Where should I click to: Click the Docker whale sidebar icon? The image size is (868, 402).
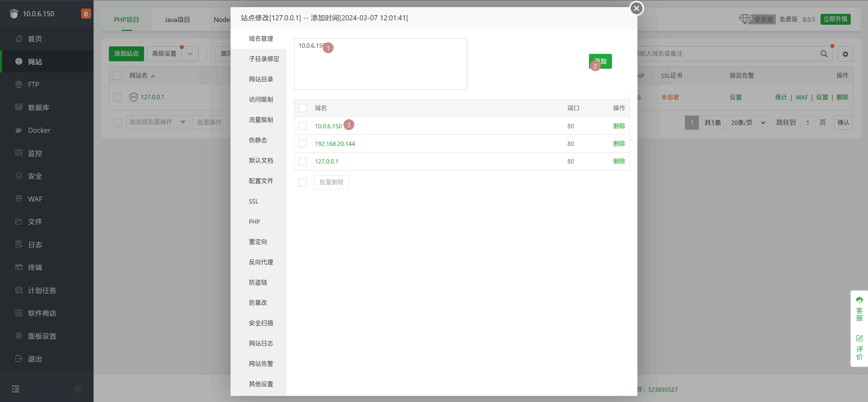(x=19, y=130)
